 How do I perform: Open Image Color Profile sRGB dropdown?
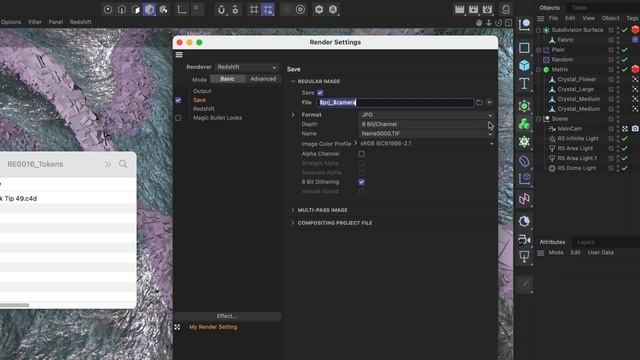click(427, 144)
